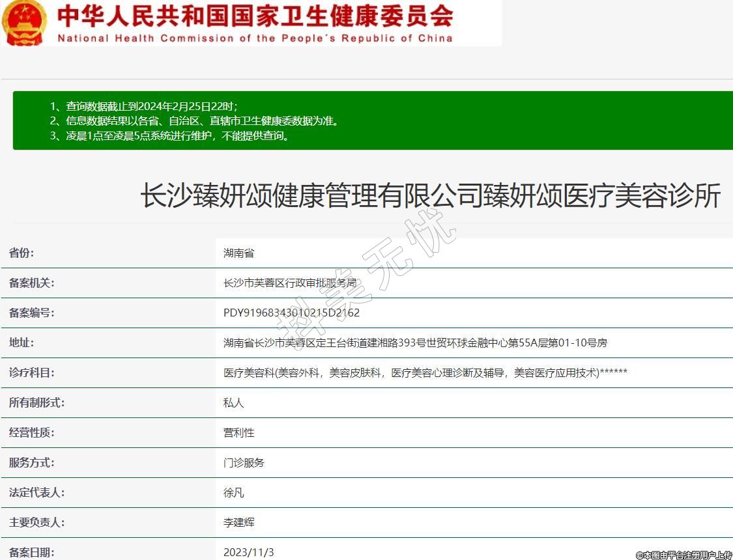Viewport: 733px width, 560px height.
Task: Click the business nature value 营利性
Action: pyautogui.click(x=238, y=433)
